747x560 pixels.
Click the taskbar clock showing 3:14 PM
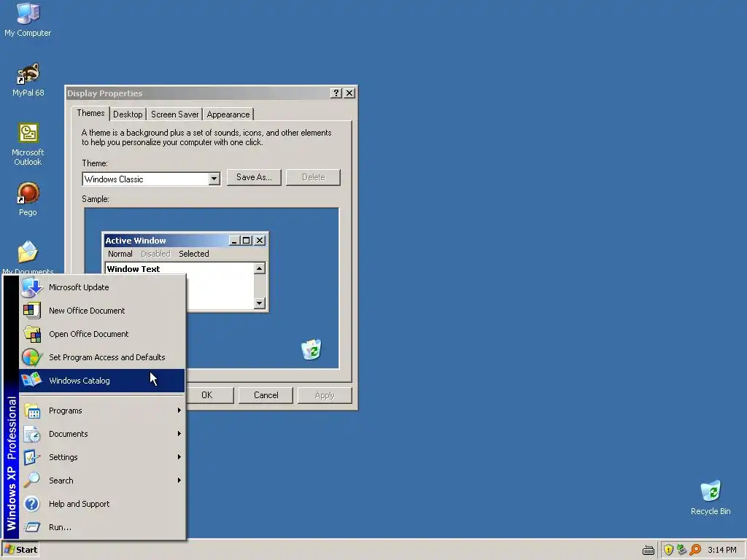point(722,550)
